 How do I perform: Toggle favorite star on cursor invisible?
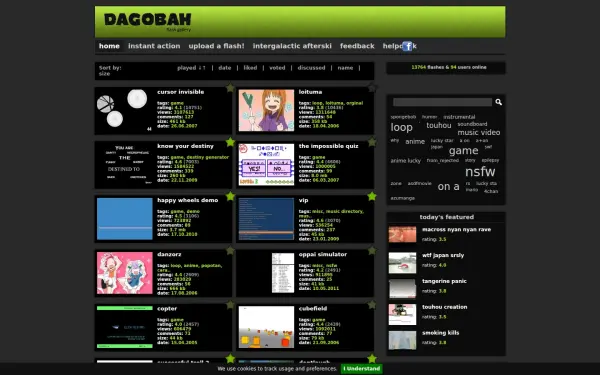tap(230, 88)
